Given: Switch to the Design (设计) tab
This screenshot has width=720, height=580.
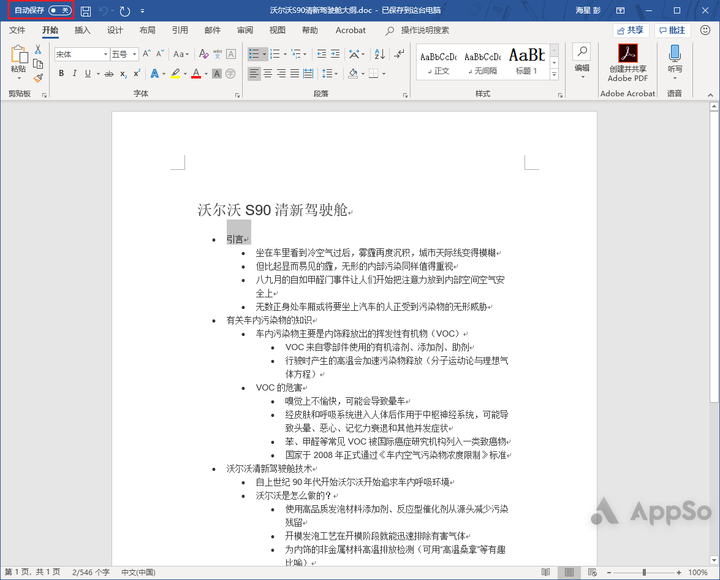Looking at the screenshot, I should [115, 30].
